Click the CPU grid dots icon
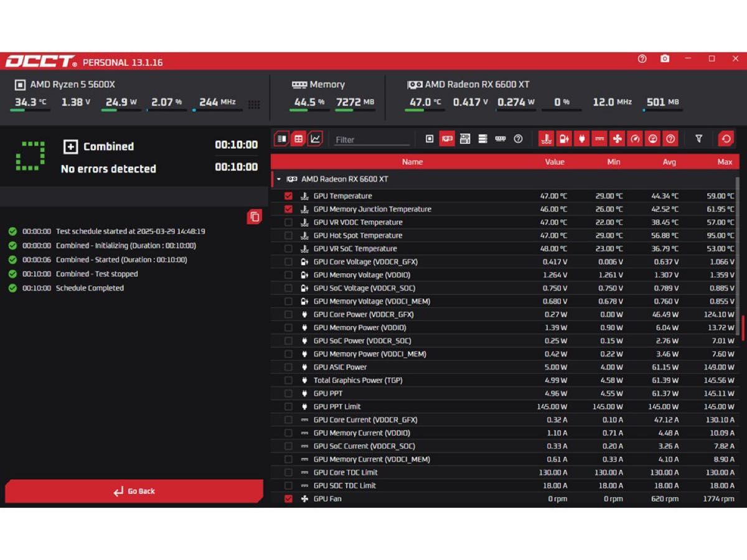This screenshot has width=747, height=560. click(x=254, y=105)
